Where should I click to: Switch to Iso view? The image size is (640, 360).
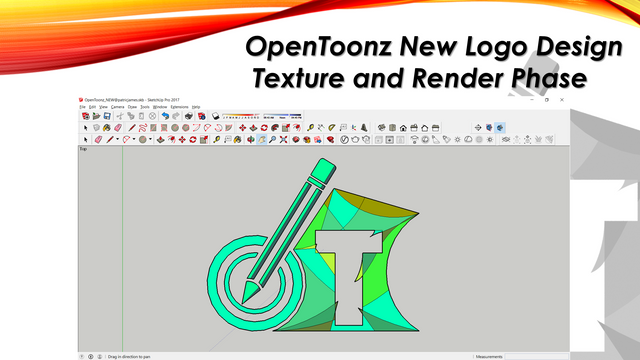[x=382, y=128]
